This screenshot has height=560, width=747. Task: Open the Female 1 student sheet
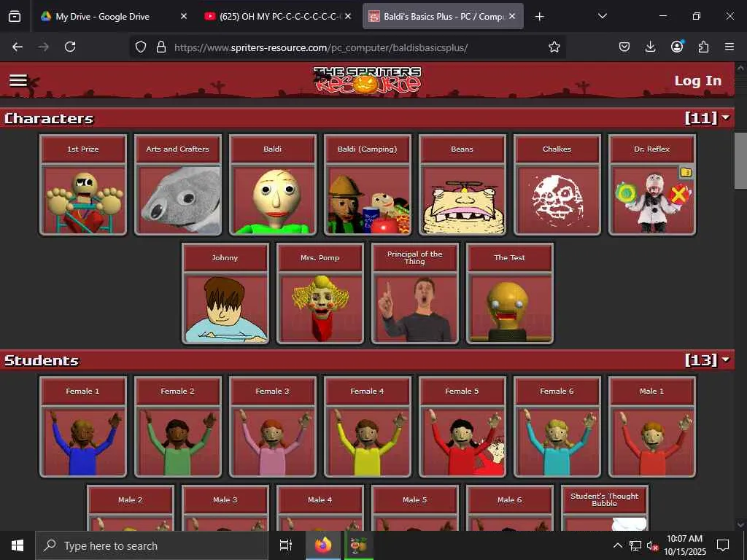tap(83, 427)
